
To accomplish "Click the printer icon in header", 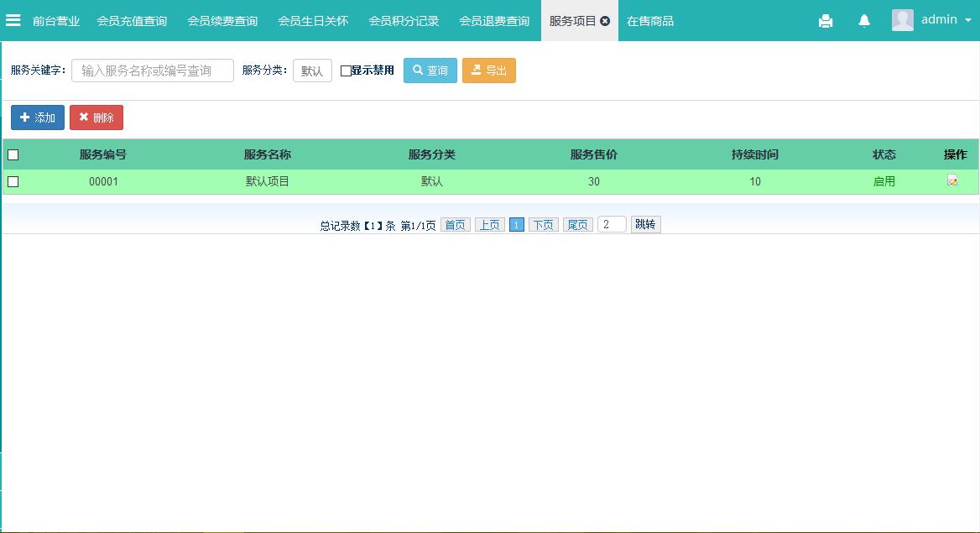I will (x=826, y=21).
